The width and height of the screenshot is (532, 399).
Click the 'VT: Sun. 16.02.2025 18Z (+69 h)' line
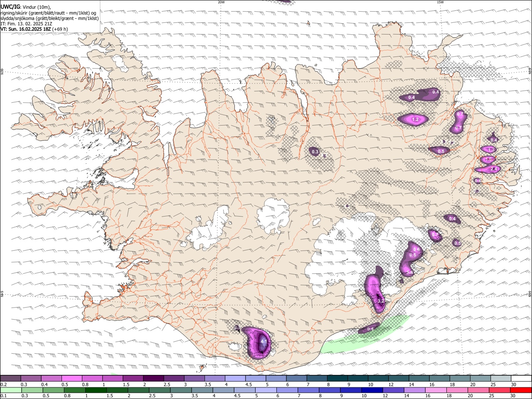[x=34, y=29]
